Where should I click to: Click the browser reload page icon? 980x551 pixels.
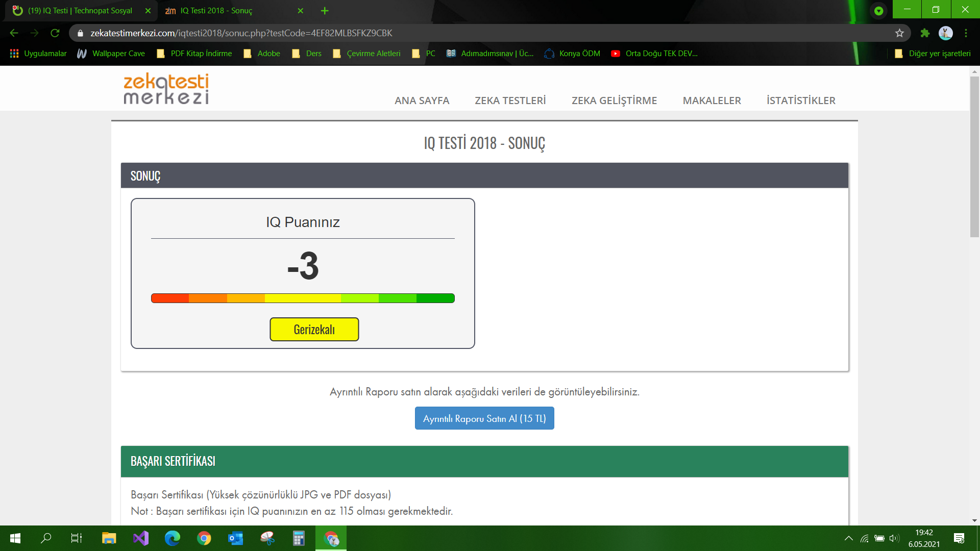55,33
